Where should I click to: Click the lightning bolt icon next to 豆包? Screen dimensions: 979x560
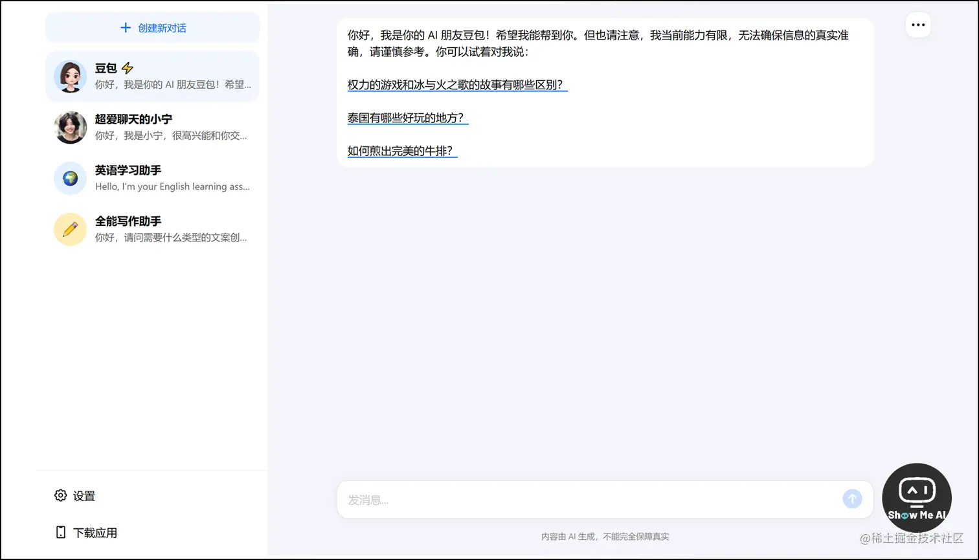(128, 68)
